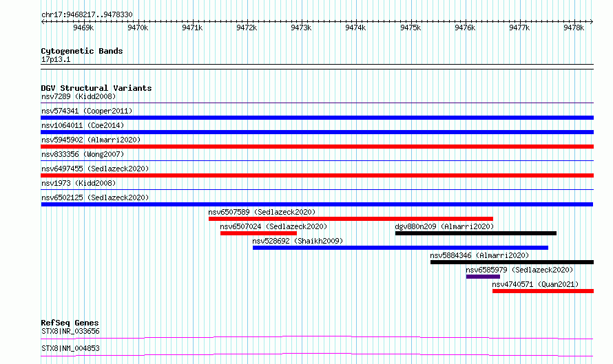The height and width of the screenshot is (364, 613).
Task: Select the dgv880n209 (Almarri2020) label
Action: pos(444,226)
